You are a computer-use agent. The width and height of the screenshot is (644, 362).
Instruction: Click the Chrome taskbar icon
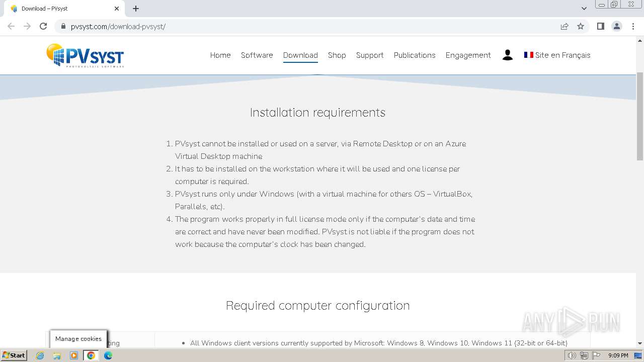(x=91, y=355)
